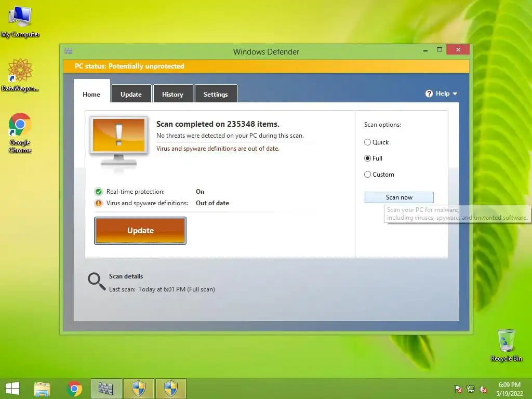Expand the Help dropdown arrow

point(455,94)
